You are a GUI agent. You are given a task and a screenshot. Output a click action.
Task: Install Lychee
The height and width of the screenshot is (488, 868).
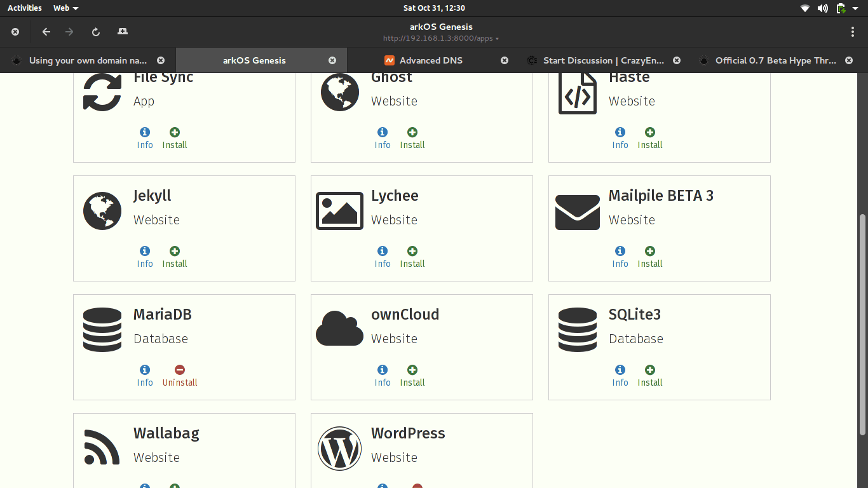coord(412,257)
